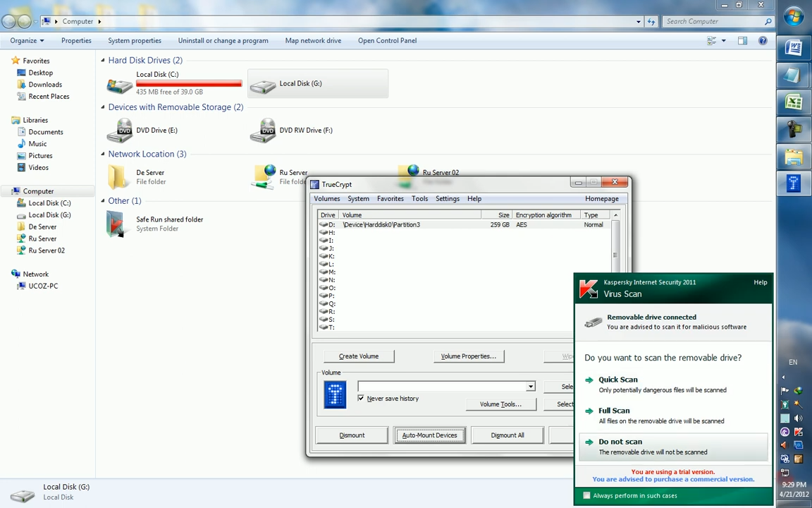The height and width of the screenshot is (508, 812).
Task: Open TrueCrypt Settings menu
Action: [x=448, y=198]
